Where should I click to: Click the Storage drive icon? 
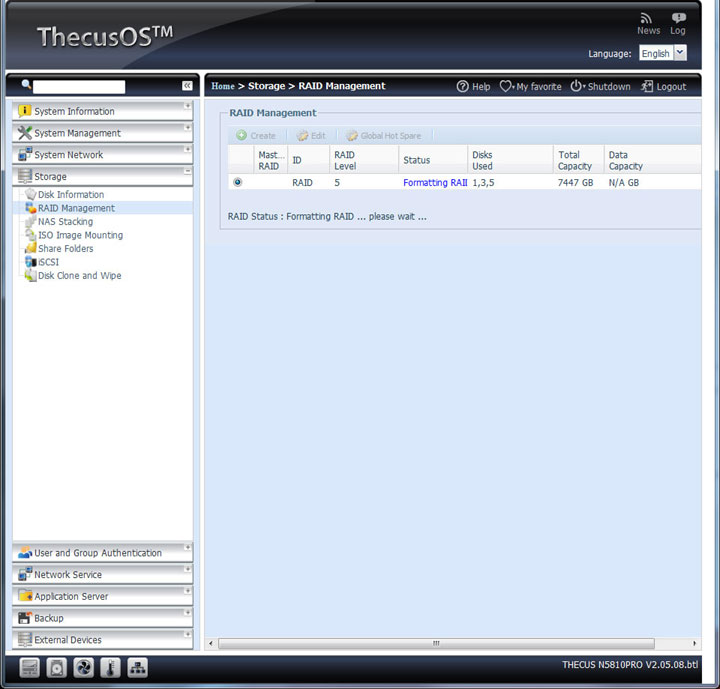coord(24,176)
